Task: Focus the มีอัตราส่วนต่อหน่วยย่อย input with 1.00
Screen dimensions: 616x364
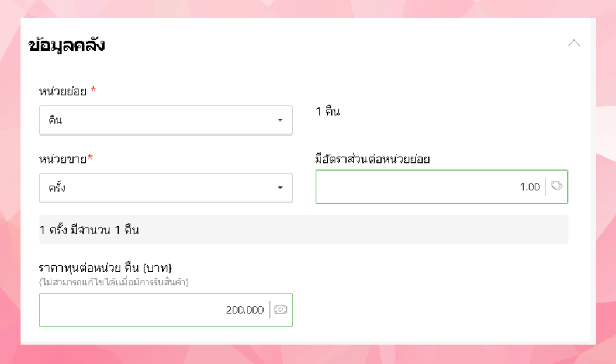Action: [x=430, y=187]
